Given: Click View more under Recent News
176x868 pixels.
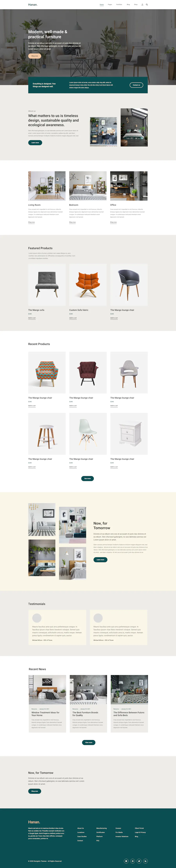Looking at the screenshot, I should pyautogui.click(x=89, y=742).
